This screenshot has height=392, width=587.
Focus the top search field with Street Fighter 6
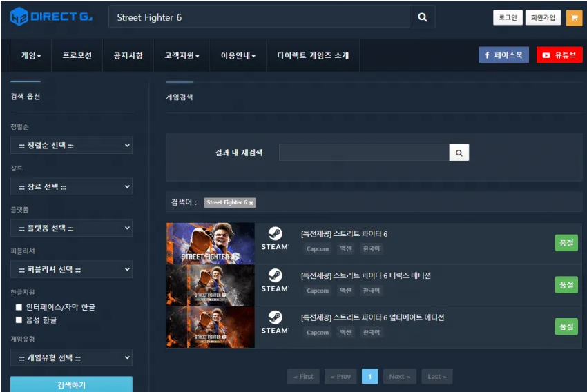pos(259,17)
